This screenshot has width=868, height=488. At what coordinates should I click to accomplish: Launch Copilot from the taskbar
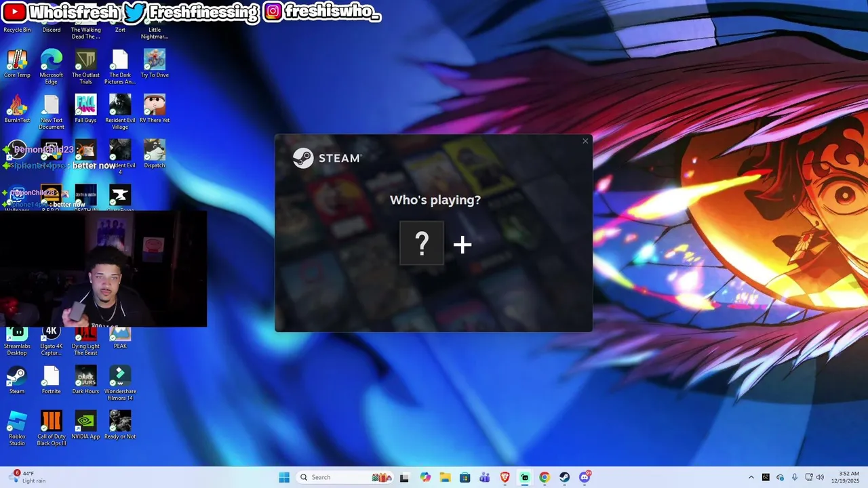coord(425,477)
